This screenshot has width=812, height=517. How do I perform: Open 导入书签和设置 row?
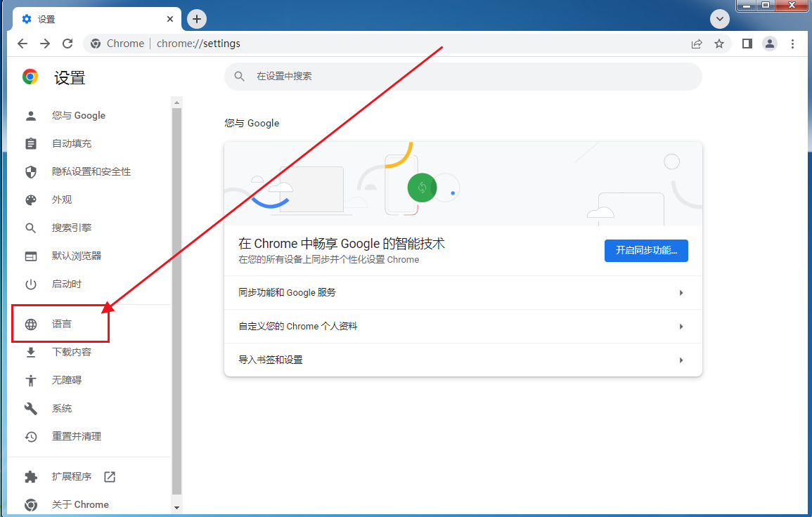click(x=463, y=360)
